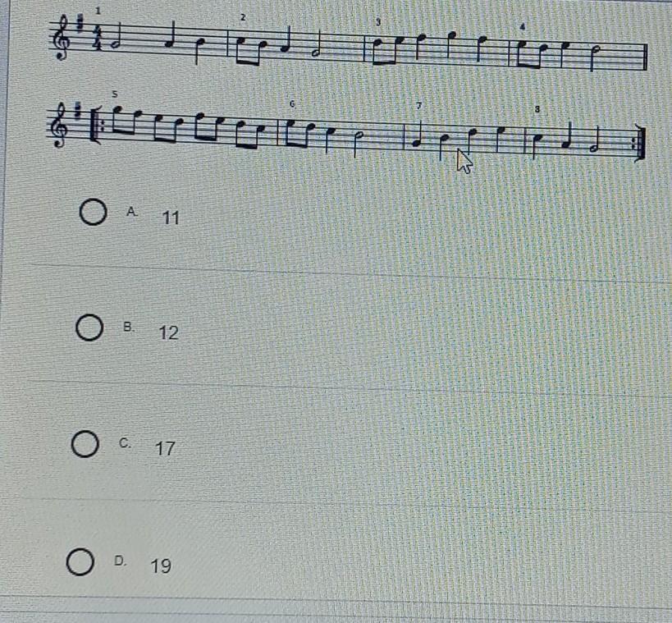The height and width of the screenshot is (623, 672).
Task: Click the answer text 12
Action: (168, 333)
